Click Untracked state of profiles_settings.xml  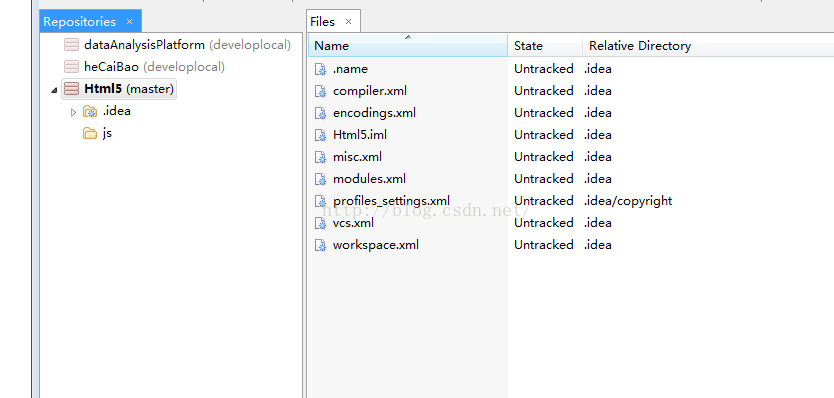point(544,201)
